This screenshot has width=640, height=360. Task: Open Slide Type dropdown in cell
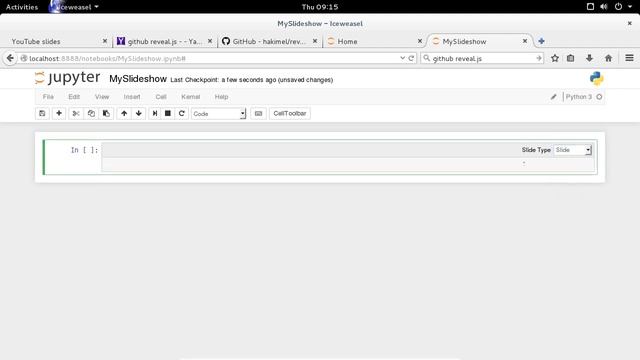pyautogui.click(x=573, y=150)
